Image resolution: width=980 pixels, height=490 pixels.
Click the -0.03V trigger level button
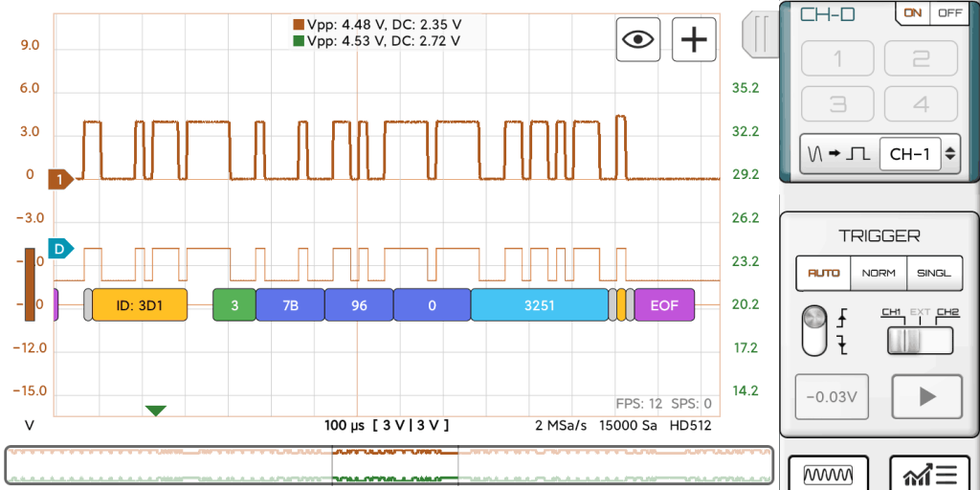[x=832, y=397]
